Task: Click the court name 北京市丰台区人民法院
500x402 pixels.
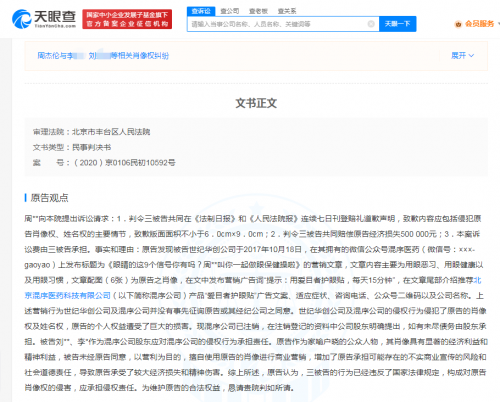Action: (x=111, y=132)
